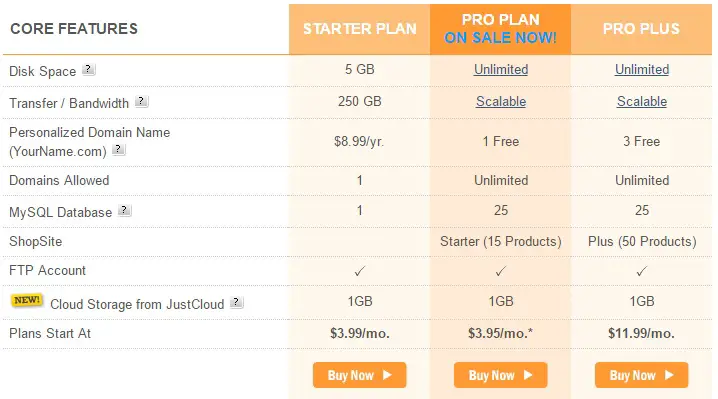
Task: Click Scalable bandwidth link in Pro Plus
Action: tap(642, 101)
